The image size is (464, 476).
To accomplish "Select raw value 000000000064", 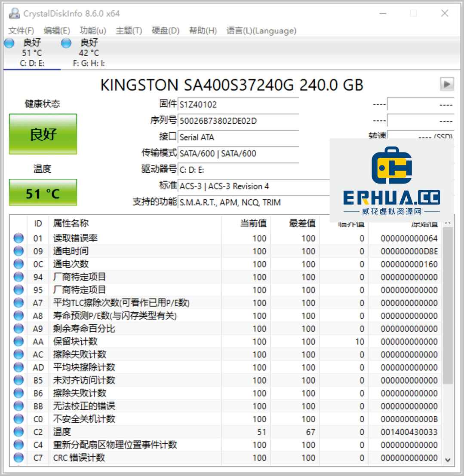I will (x=409, y=238).
